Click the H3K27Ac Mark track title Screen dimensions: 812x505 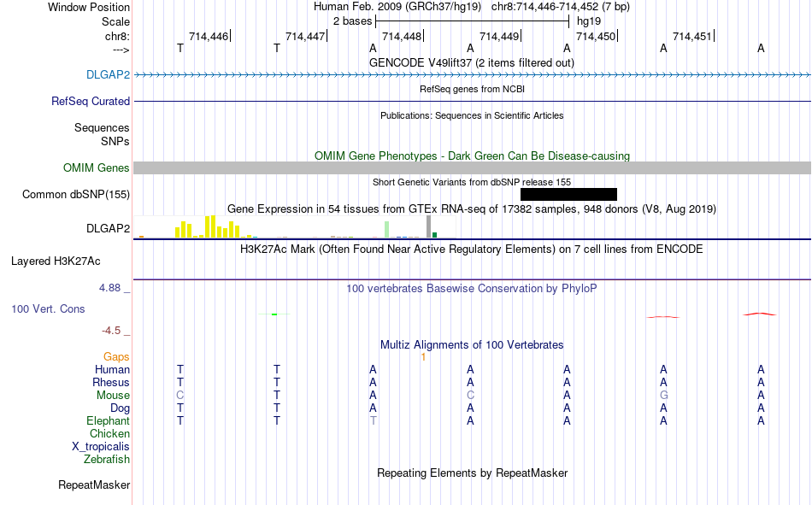tap(471, 250)
